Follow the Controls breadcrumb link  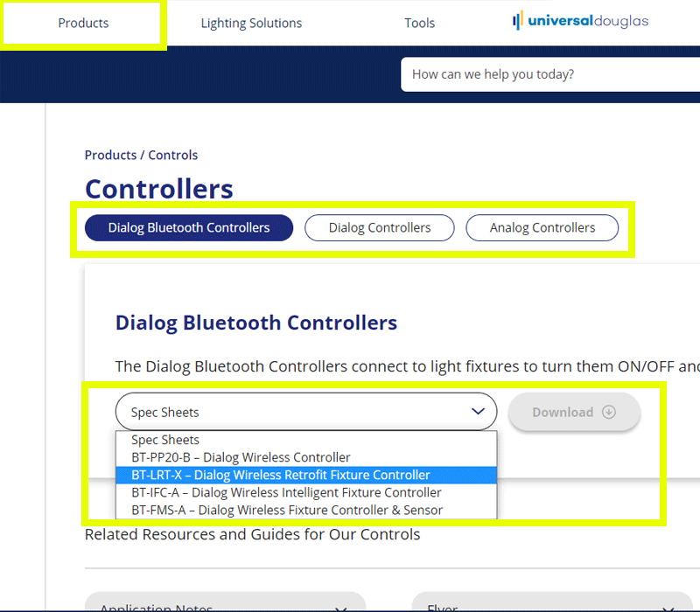click(x=172, y=155)
